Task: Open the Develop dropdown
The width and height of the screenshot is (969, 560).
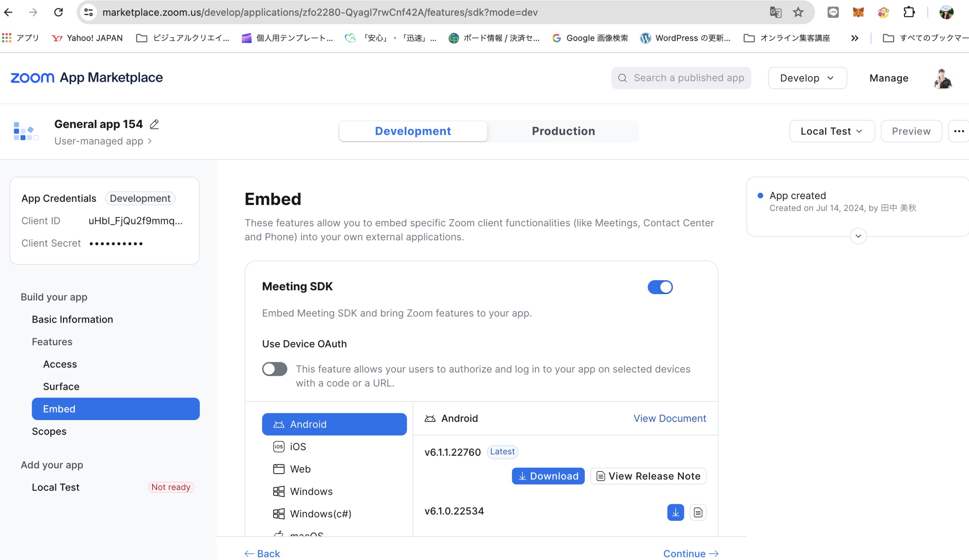Action: point(807,78)
